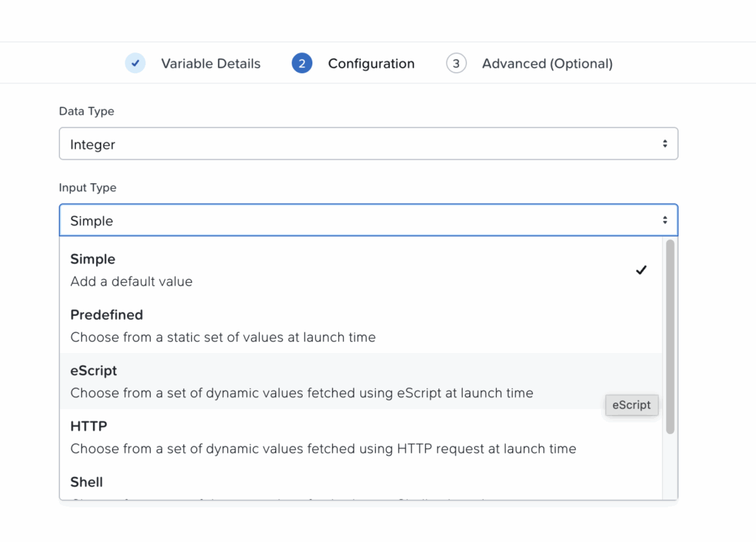
Task: Click the Configuration step label
Action: [x=371, y=64]
